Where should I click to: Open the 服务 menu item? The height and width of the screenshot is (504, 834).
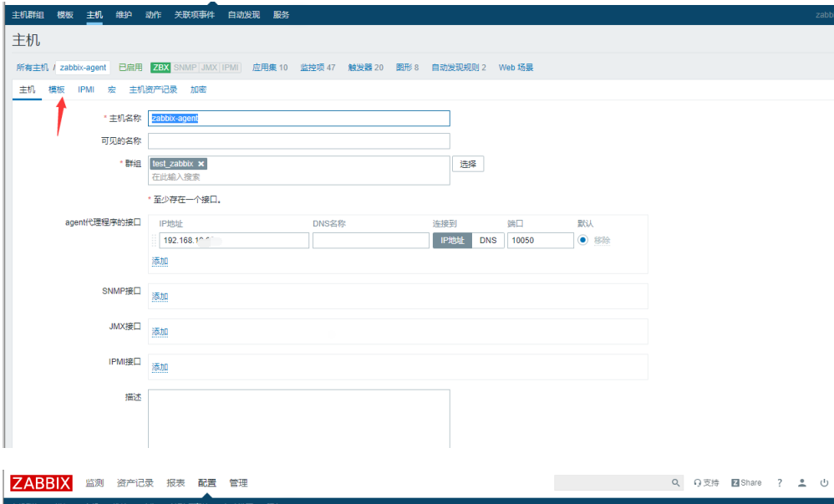point(281,15)
